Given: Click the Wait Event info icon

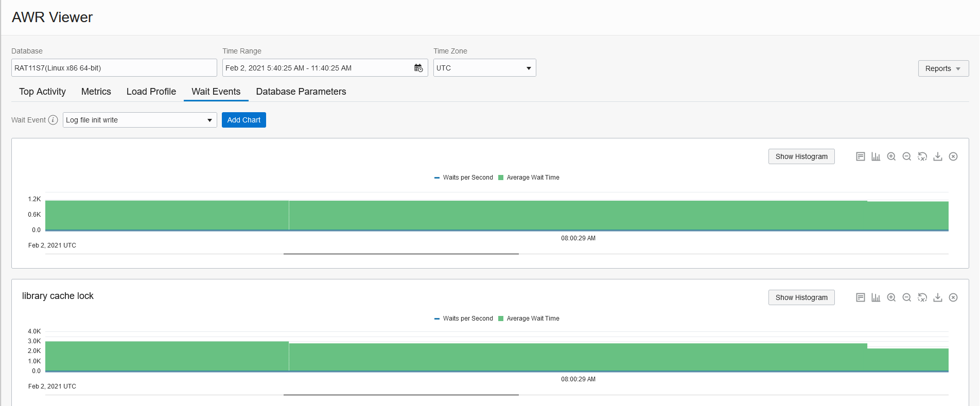Looking at the screenshot, I should coord(53,120).
